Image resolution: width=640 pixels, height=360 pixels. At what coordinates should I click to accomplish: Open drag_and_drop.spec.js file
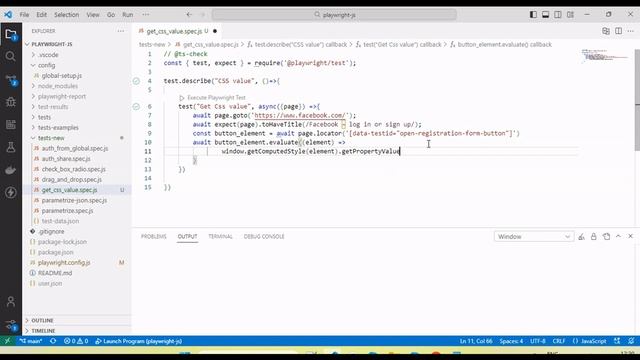coord(72,180)
